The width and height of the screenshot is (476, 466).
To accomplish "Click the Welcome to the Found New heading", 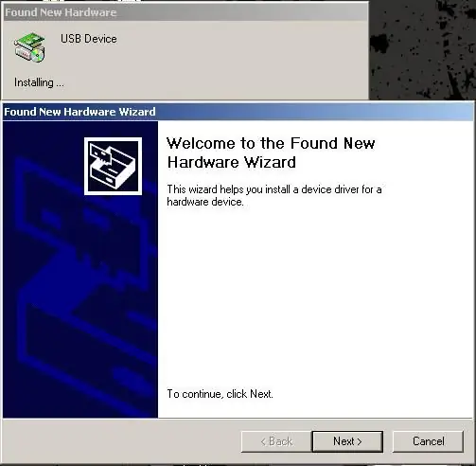I will pos(271,143).
